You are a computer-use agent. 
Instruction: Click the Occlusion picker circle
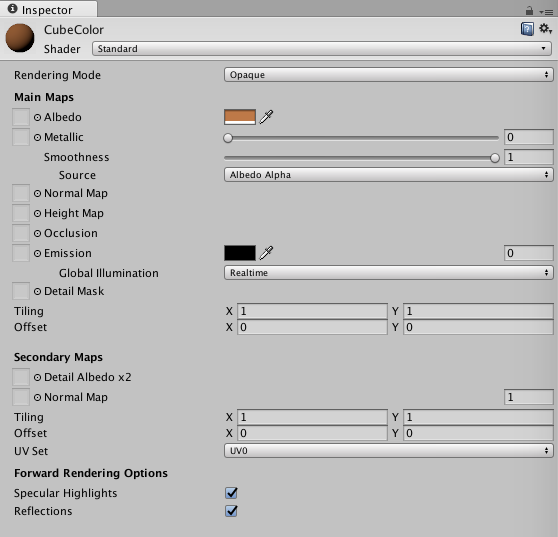(37, 233)
